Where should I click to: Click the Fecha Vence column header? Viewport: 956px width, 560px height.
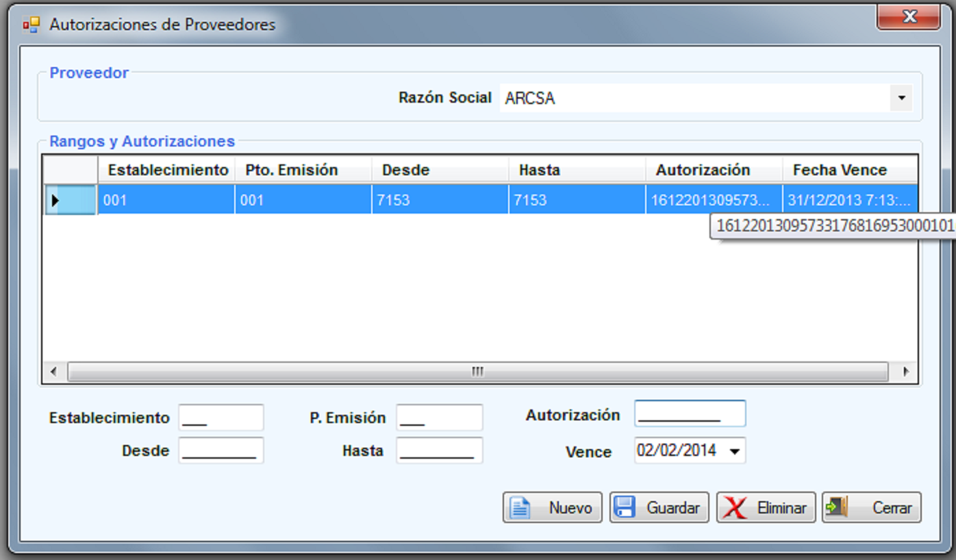[850, 170]
